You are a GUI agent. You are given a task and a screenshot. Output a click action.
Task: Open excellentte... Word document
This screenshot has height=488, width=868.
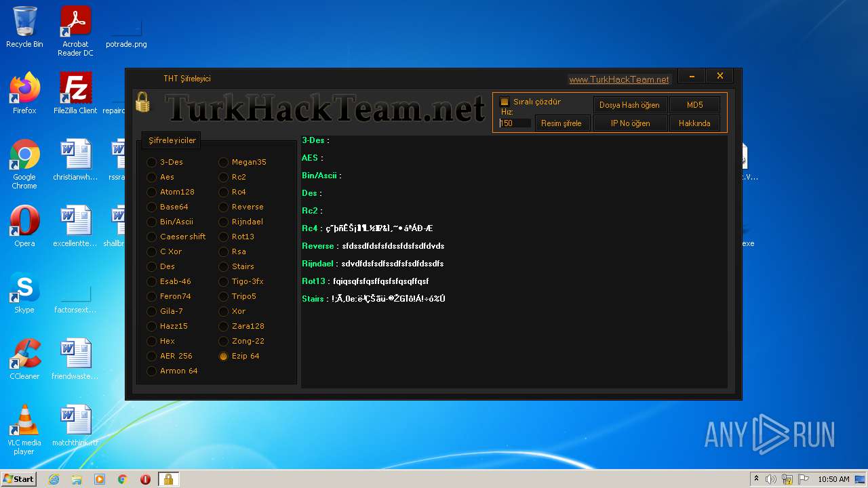pyautogui.click(x=75, y=226)
